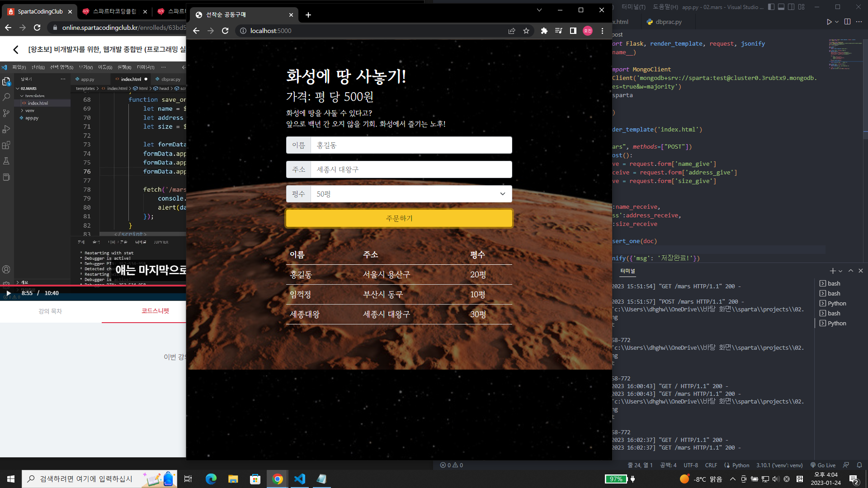This screenshot has height=488, width=868.
Task: Maximize the terminal panel chevron
Action: [x=851, y=271]
